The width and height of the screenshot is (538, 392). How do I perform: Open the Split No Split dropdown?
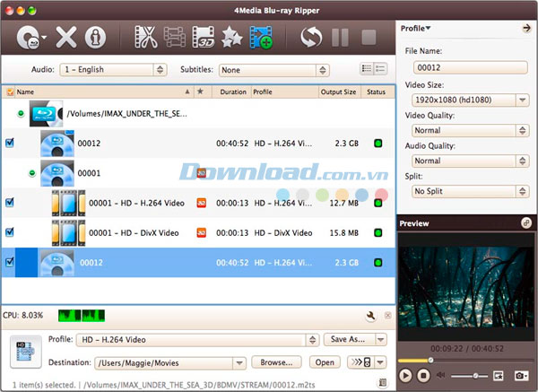point(466,191)
